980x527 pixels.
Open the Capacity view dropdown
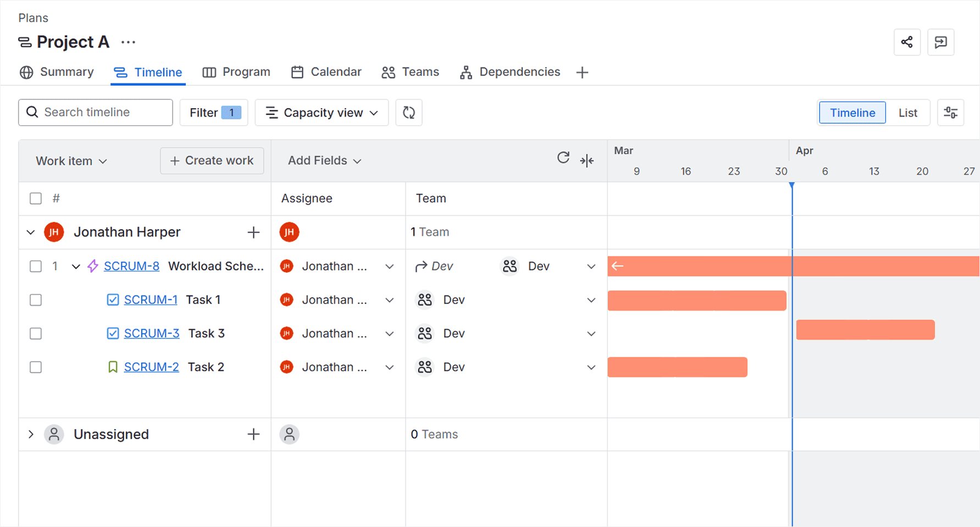pyautogui.click(x=322, y=113)
